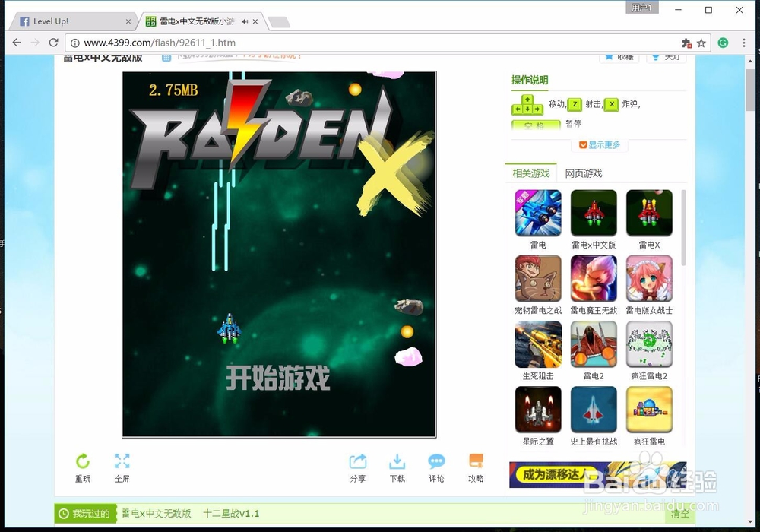The width and height of the screenshot is (760, 532).
Task: Share the game via 分享 icon
Action: [358, 468]
